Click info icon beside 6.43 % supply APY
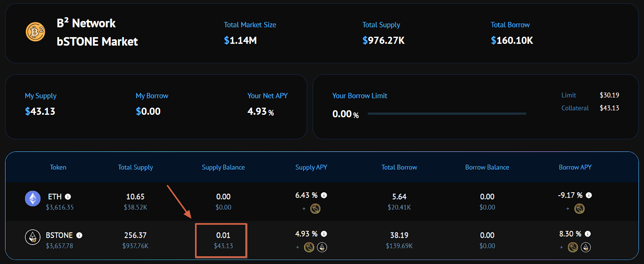 coord(324,195)
